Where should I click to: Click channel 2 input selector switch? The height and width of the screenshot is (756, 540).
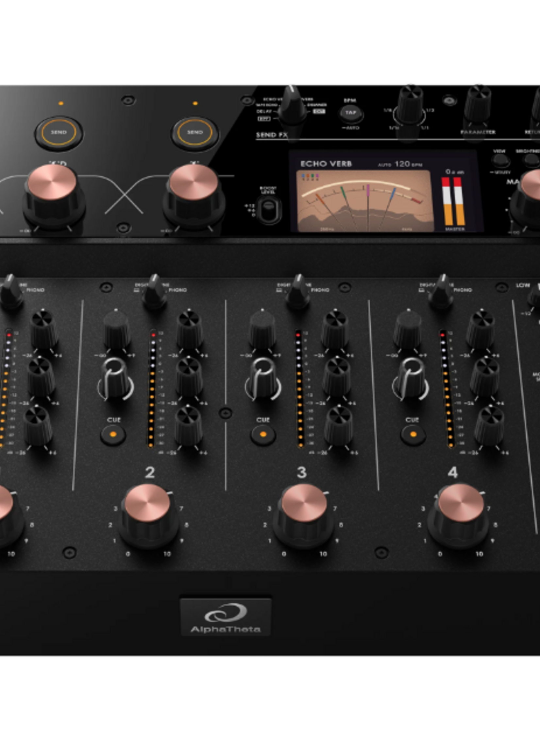154,291
